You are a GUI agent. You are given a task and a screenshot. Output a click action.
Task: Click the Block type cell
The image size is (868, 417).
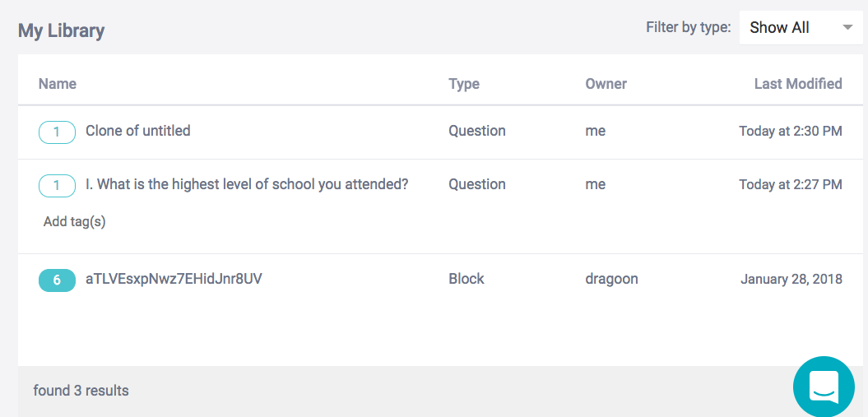click(x=466, y=280)
